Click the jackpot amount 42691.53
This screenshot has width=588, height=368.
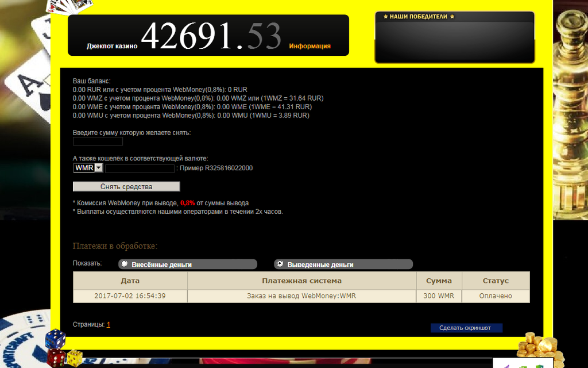[211, 36]
